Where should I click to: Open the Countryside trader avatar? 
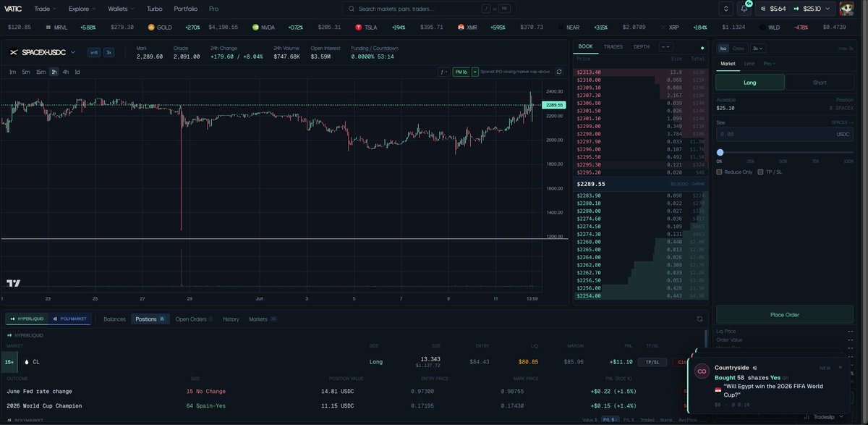click(x=702, y=371)
